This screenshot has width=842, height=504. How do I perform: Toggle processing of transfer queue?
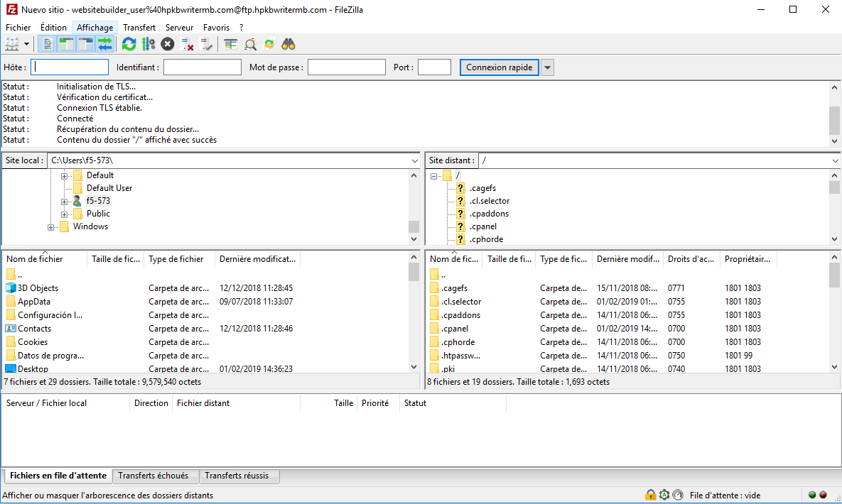[x=149, y=44]
